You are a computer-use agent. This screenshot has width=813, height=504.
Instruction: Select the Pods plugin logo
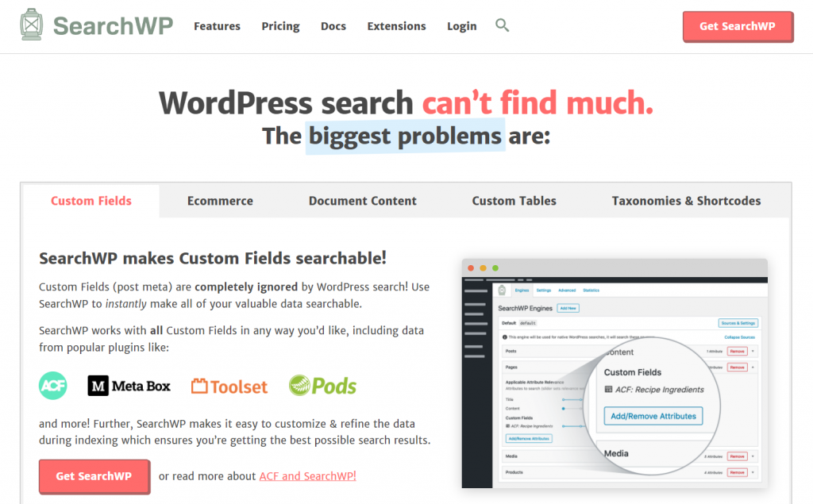pyautogui.click(x=322, y=386)
